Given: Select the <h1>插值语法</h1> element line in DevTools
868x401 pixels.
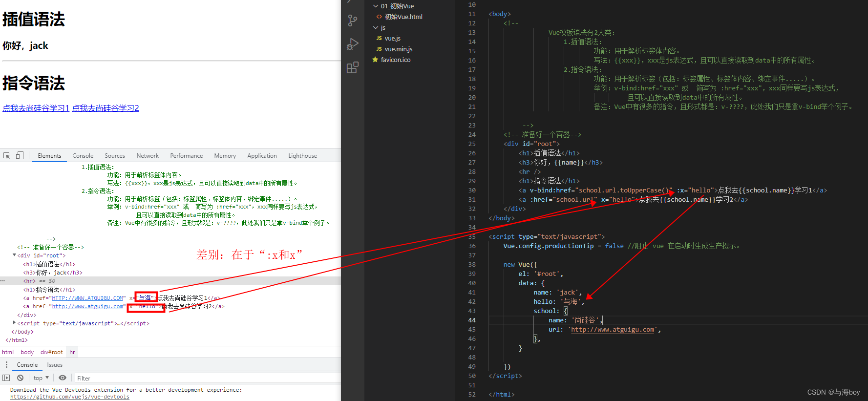Looking at the screenshot, I should (49, 264).
